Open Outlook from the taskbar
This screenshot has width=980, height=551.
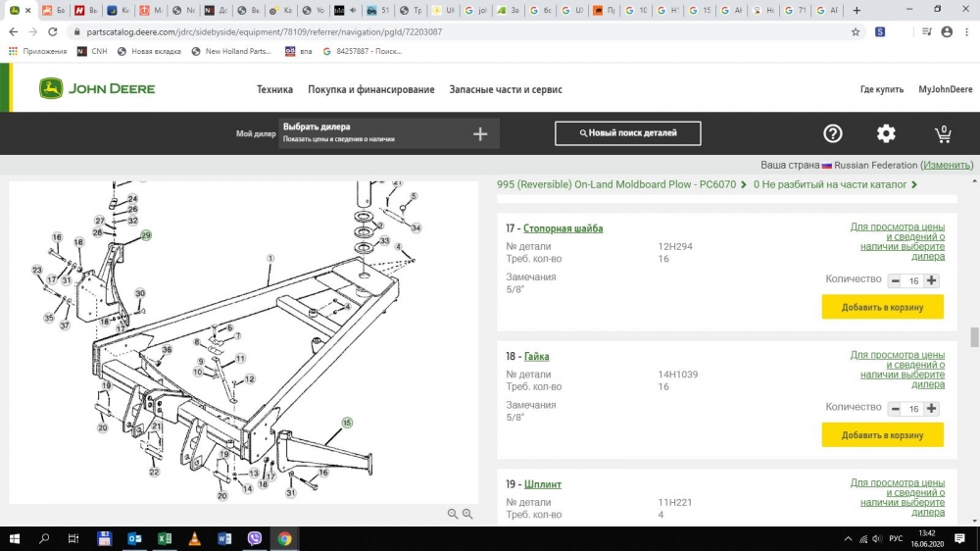click(134, 538)
